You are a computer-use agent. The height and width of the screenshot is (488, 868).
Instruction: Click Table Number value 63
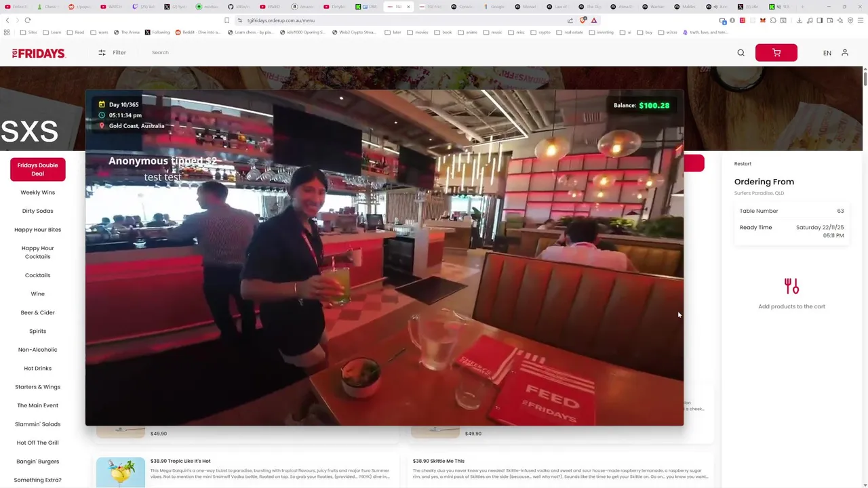click(x=840, y=211)
